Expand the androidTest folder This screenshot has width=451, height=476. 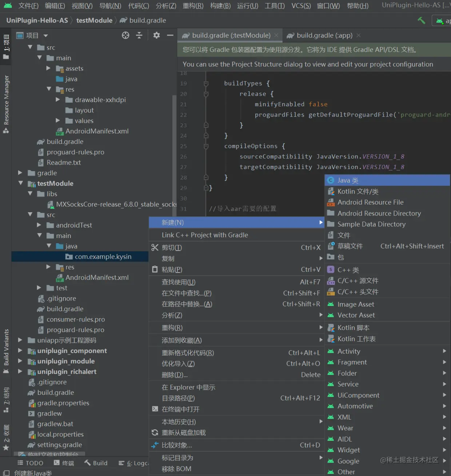coord(39,225)
